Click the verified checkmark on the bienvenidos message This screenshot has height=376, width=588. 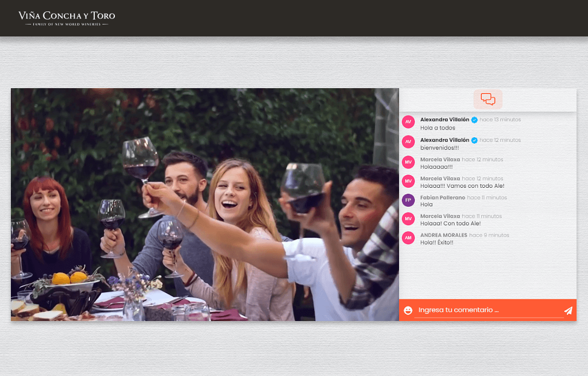pos(474,140)
